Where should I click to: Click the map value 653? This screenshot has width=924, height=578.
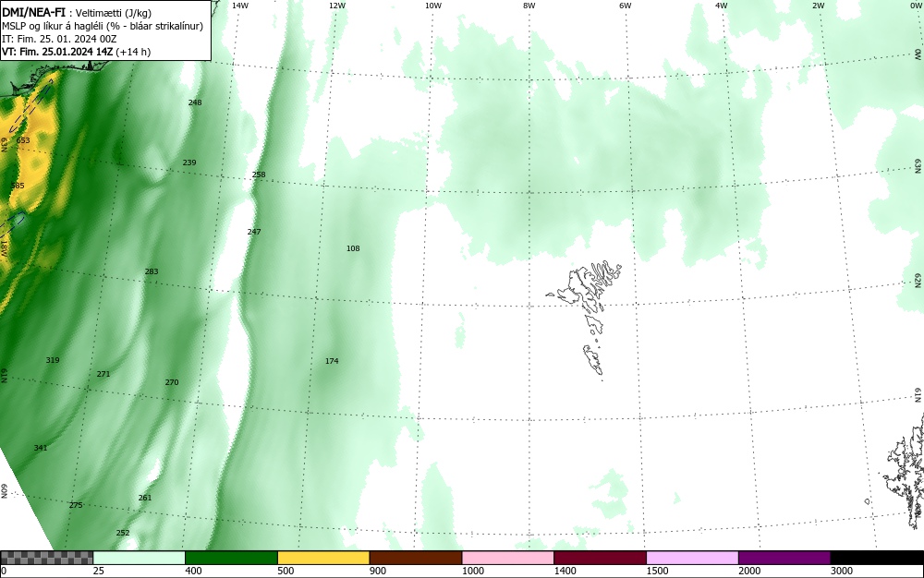(x=23, y=140)
